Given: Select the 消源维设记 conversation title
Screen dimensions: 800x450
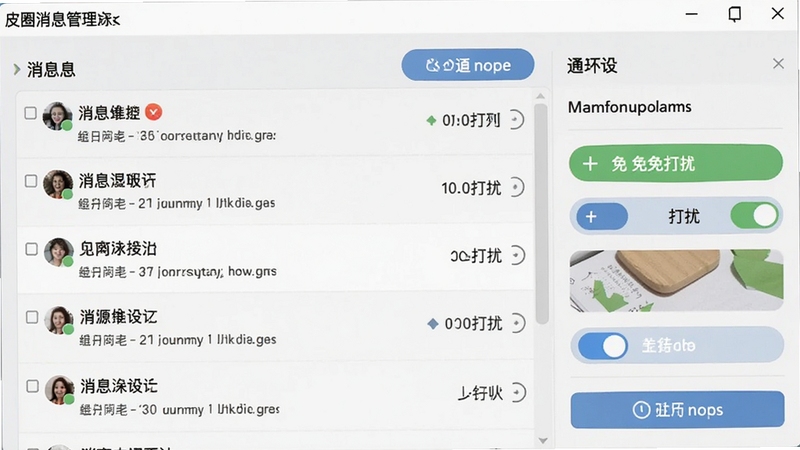Looking at the screenshot, I should pyautogui.click(x=118, y=317).
